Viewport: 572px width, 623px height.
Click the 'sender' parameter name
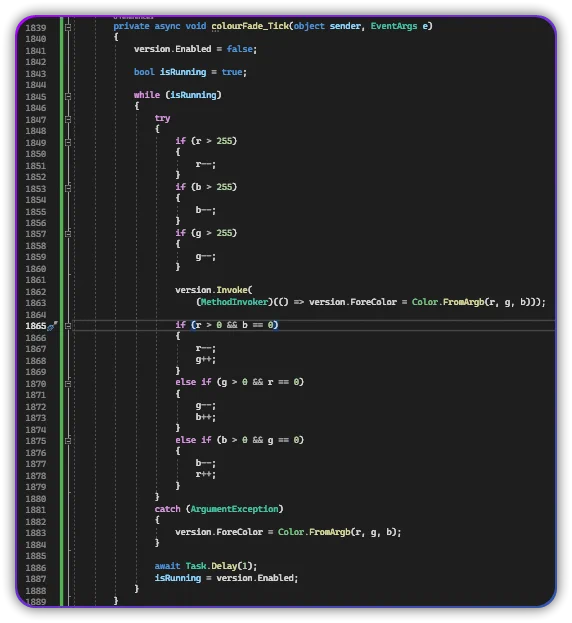point(345,26)
